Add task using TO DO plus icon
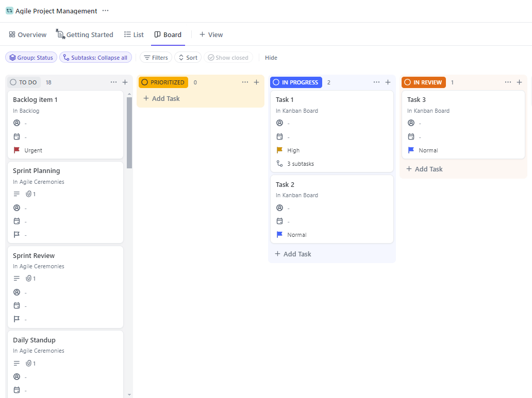 125,82
